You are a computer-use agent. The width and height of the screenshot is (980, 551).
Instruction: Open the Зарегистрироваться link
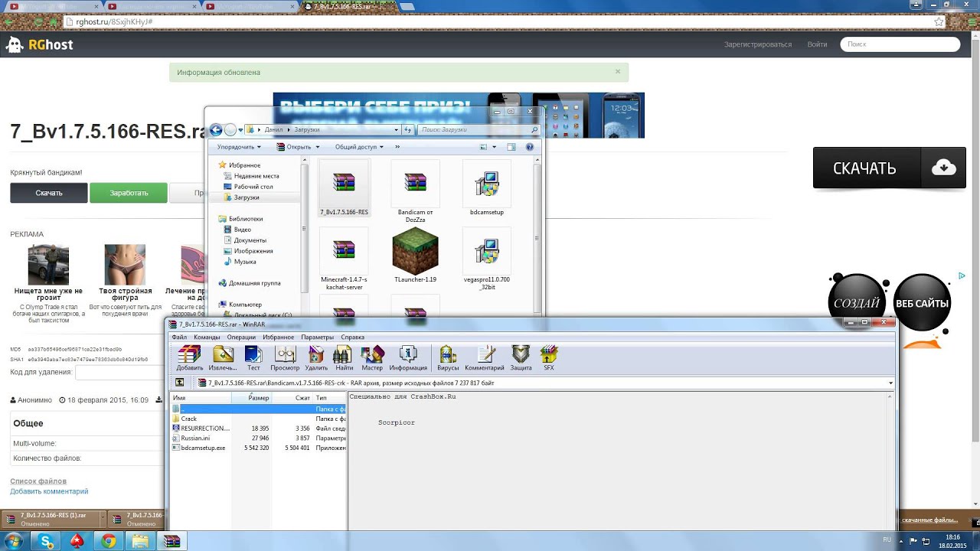[758, 44]
